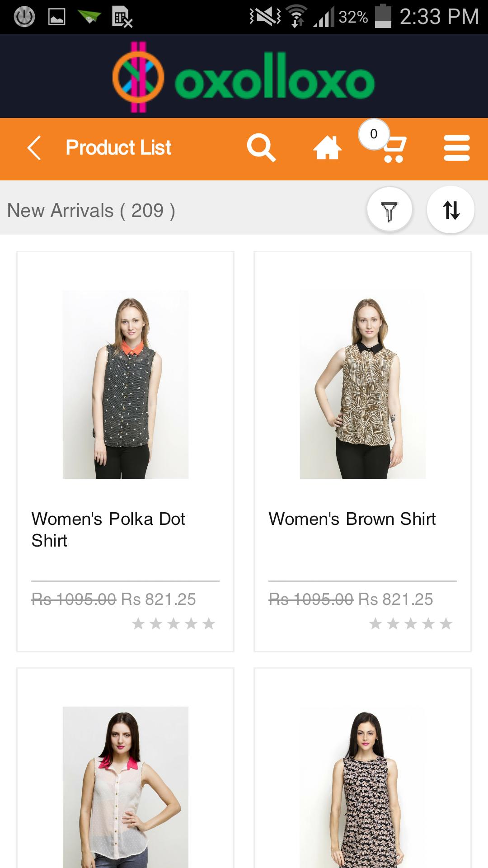The image size is (488, 868).
Task: Open the hamburger menu
Action: click(x=457, y=148)
